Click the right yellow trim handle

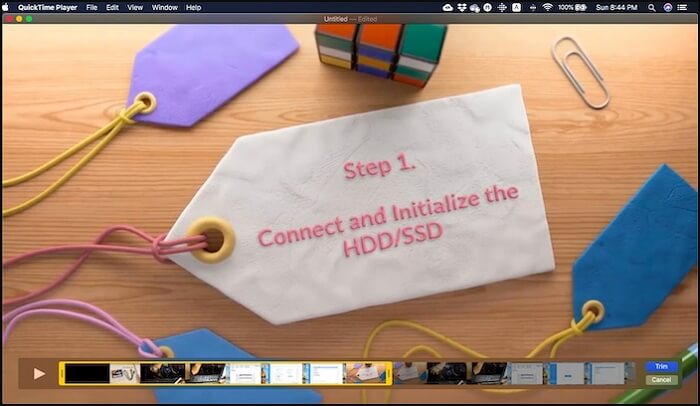[389, 373]
